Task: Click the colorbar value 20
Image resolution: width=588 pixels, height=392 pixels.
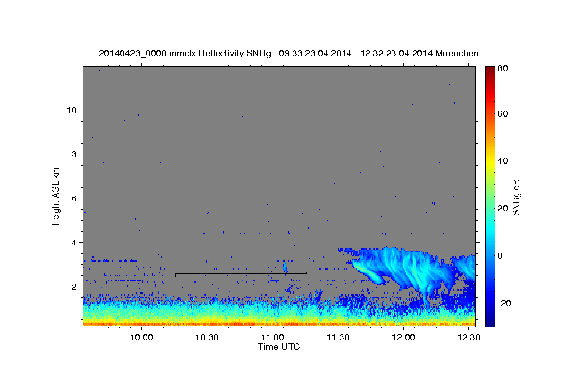Action: tap(503, 208)
